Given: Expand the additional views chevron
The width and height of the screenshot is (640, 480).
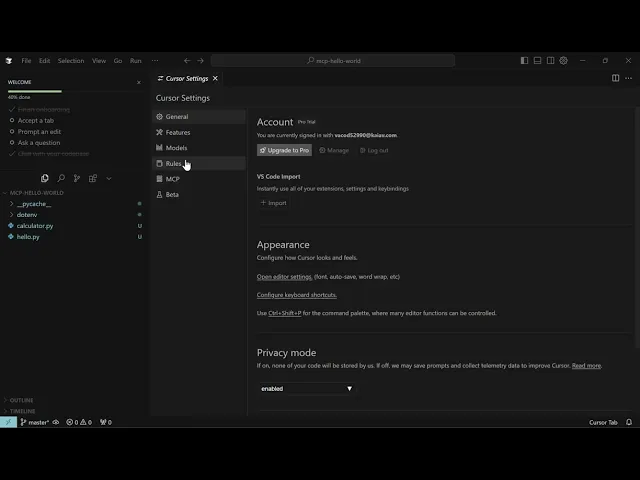Looking at the screenshot, I should click(109, 178).
